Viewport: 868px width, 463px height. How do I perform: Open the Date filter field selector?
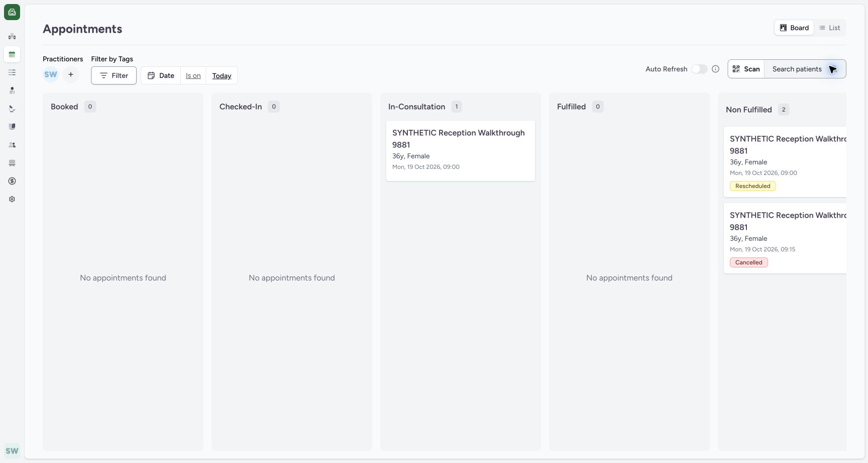pyautogui.click(x=161, y=75)
